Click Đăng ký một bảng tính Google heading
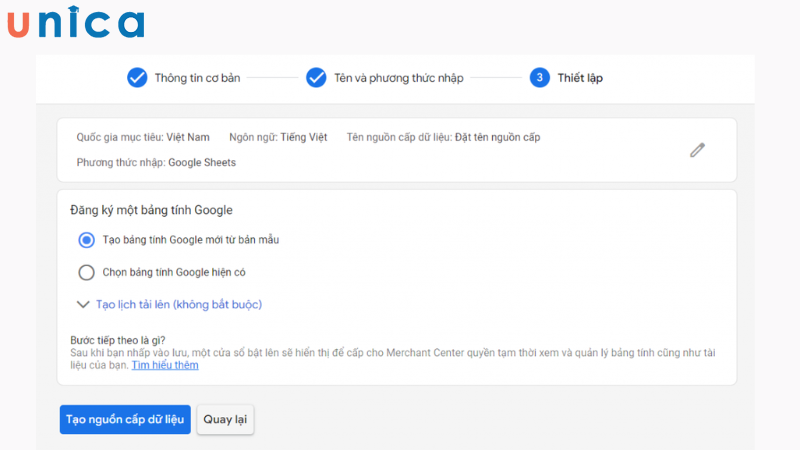This screenshot has width=800, height=450. (x=151, y=210)
